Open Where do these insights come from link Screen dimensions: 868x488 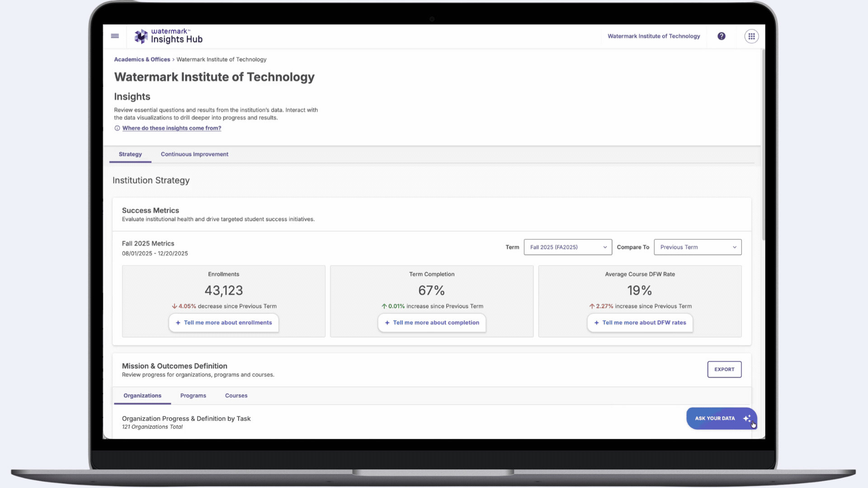tap(172, 128)
